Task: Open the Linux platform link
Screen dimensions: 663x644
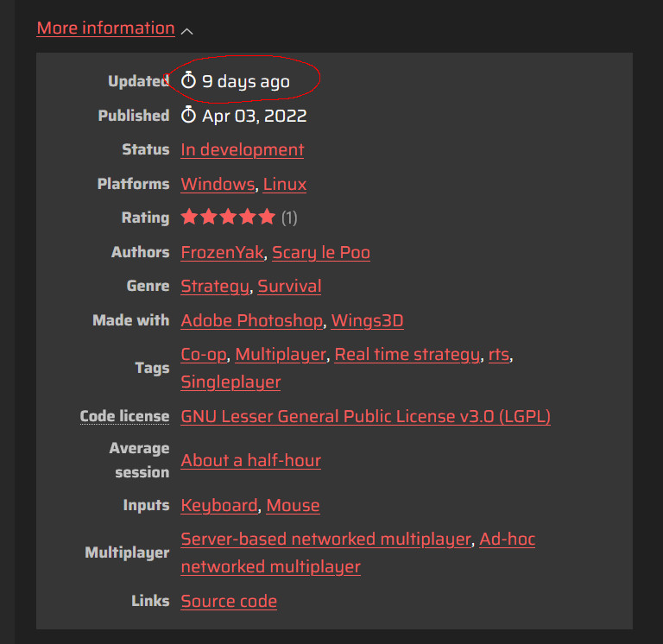Action: coord(285,184)
